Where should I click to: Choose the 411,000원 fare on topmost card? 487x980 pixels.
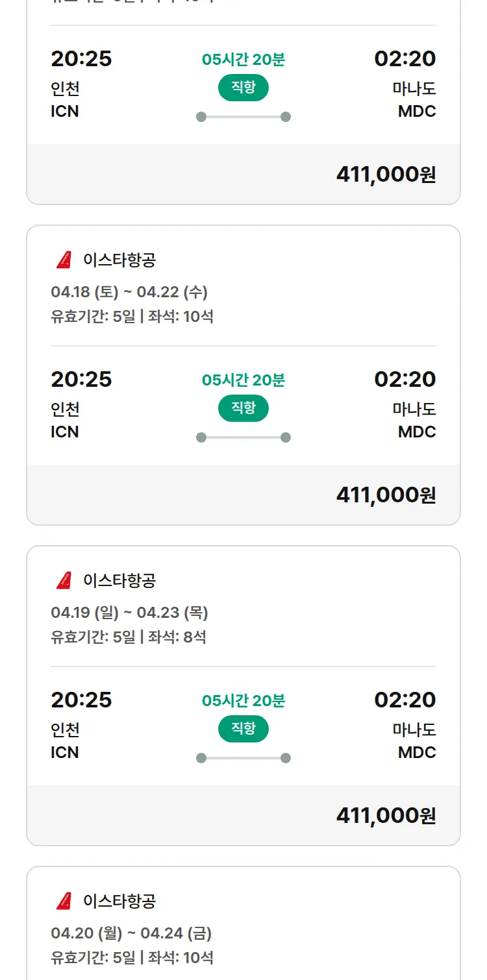click(386, 175)
